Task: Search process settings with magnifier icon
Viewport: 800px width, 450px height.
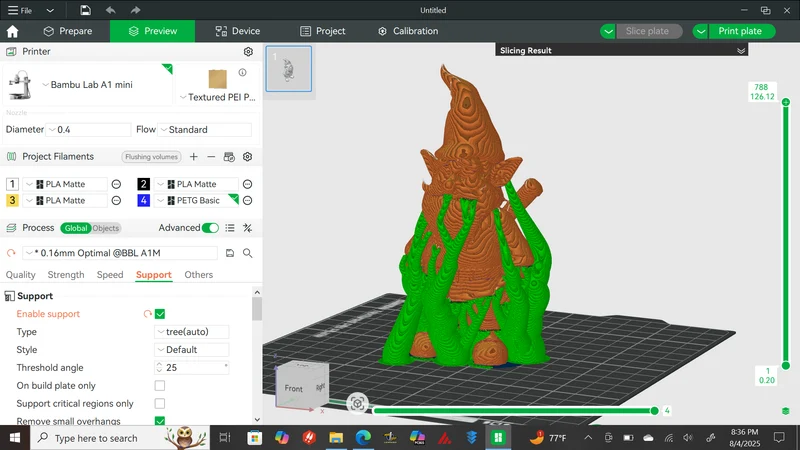Action: point(247,253)
